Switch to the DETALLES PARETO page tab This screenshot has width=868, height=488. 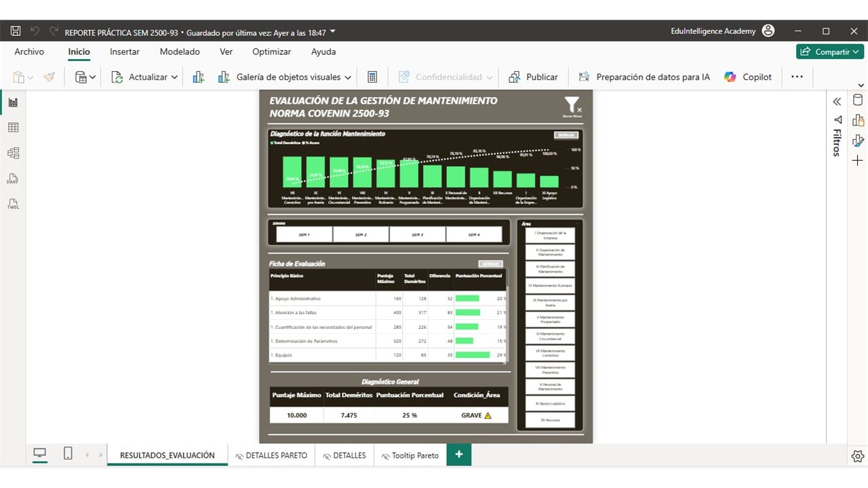270,455
